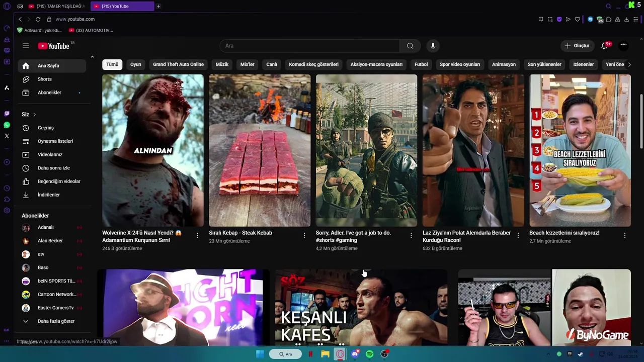The height and width of the screenshot is (362, 644).
Task: Open options menu for Beach lezzetlerini short
Action: pos(624,235)
